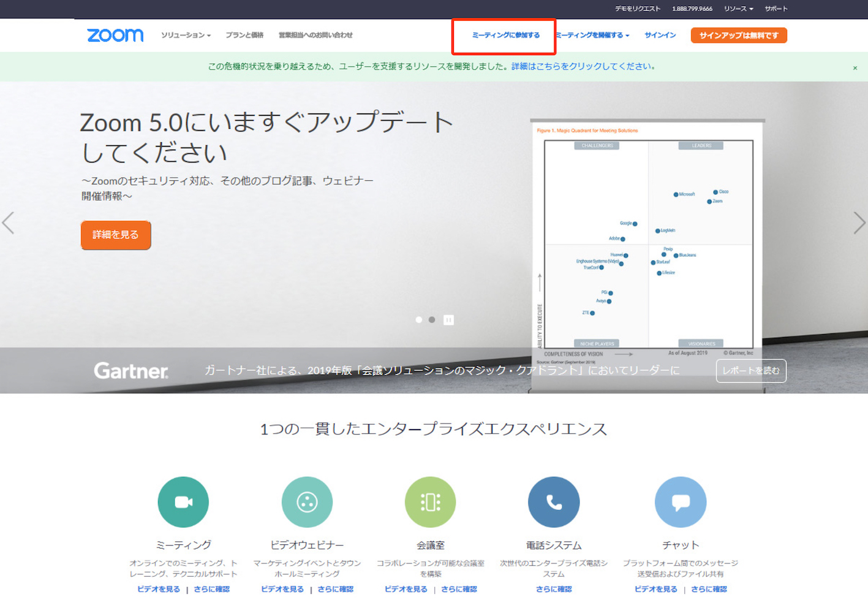Click the phone number 1.888.799.9666

point(692,9)
